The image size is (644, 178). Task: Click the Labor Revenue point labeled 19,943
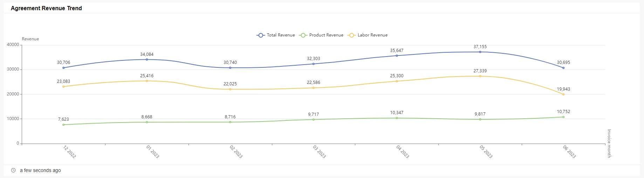pos(563,94)
